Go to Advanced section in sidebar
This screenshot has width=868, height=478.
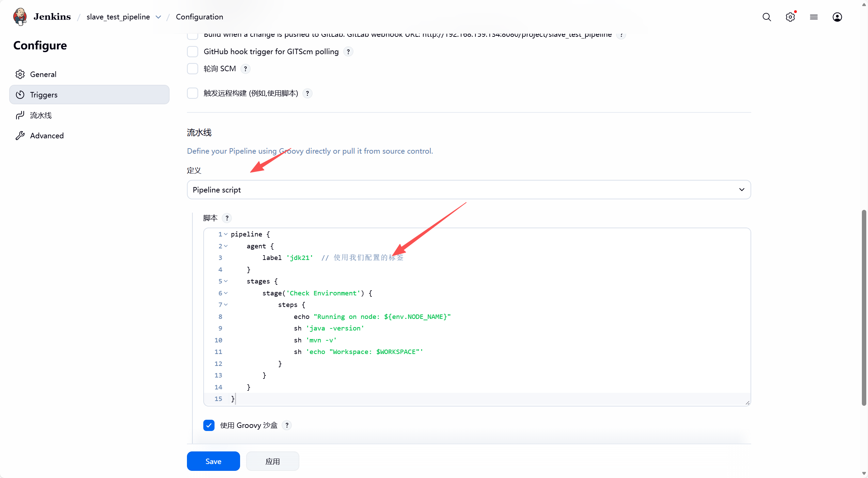47,136
